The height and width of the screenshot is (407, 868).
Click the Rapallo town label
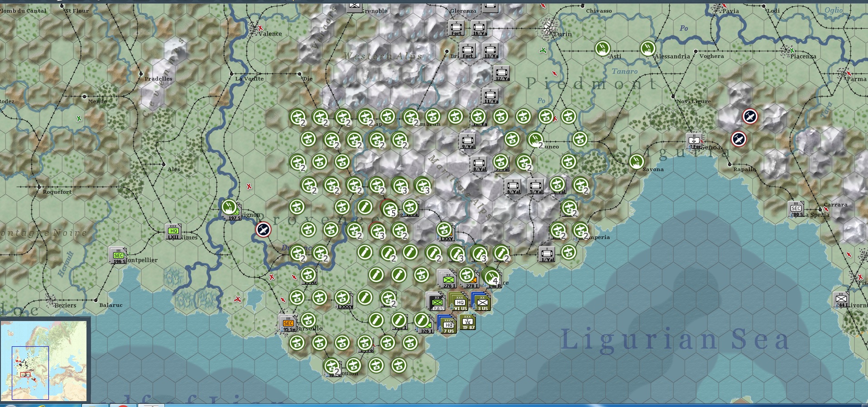pos(744,169)
